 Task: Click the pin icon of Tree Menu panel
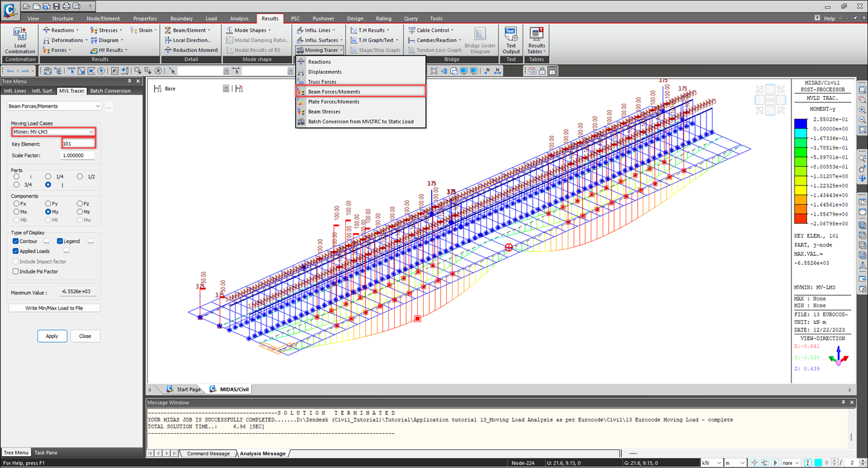129,81
